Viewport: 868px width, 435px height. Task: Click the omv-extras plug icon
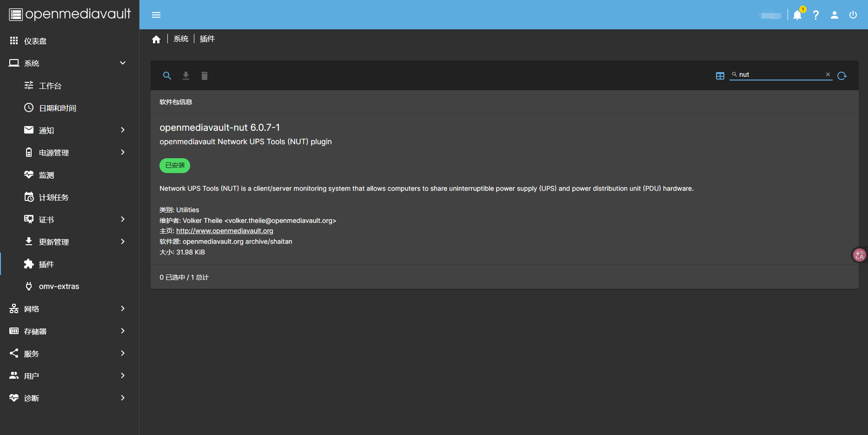tap(29, 286)
